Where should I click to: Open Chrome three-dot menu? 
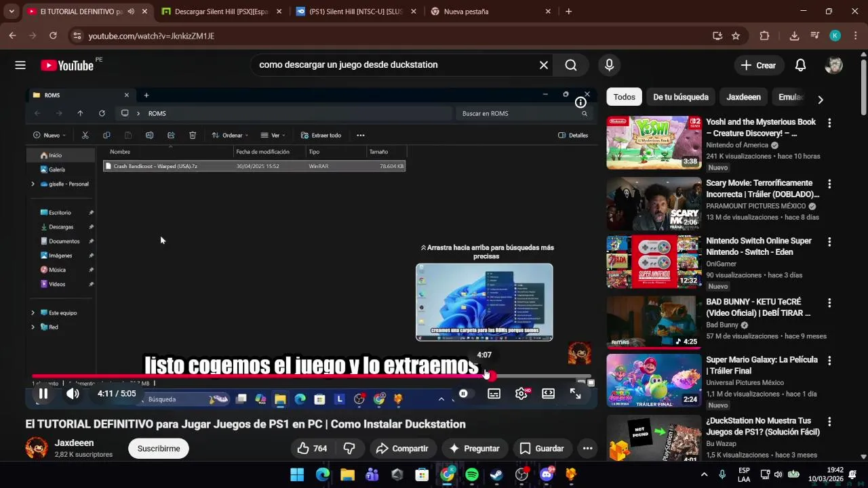pos(856,36)
